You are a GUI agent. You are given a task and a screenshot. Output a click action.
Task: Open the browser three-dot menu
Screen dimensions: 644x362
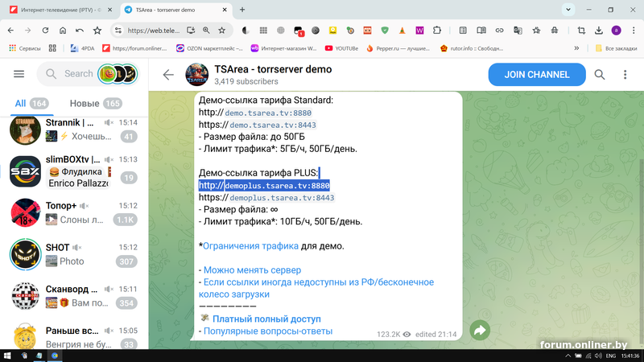(634, 31)
